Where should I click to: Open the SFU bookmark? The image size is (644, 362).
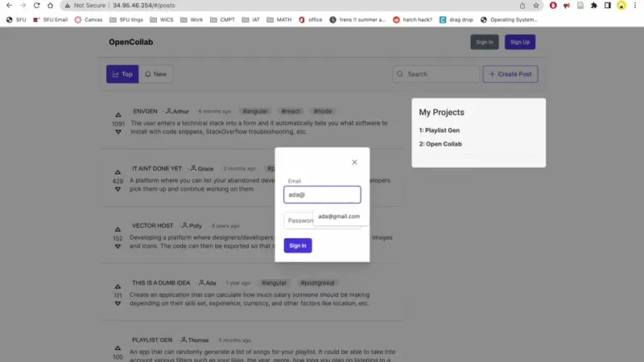(16, 19)
